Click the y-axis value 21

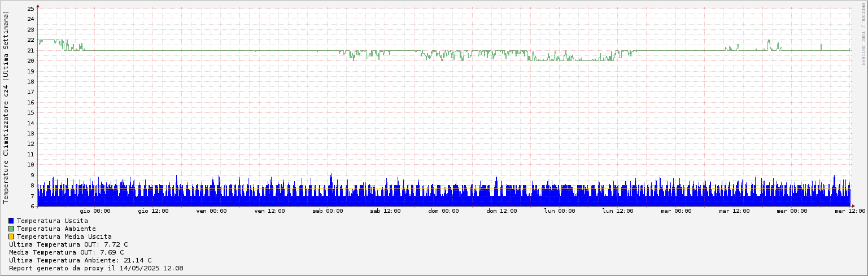(x=31, y=50)
